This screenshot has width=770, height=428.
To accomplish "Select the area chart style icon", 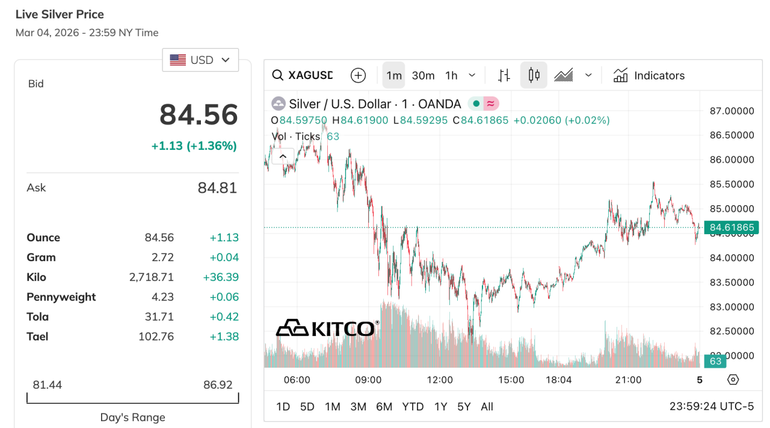I will tap(564, 75).
